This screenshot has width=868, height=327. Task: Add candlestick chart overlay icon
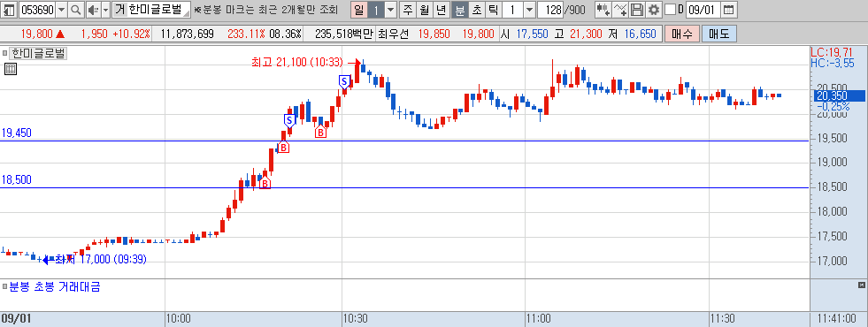[604, 10]
